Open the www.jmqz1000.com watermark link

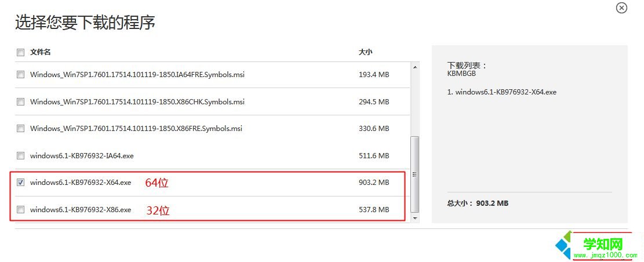click(605, 254)
